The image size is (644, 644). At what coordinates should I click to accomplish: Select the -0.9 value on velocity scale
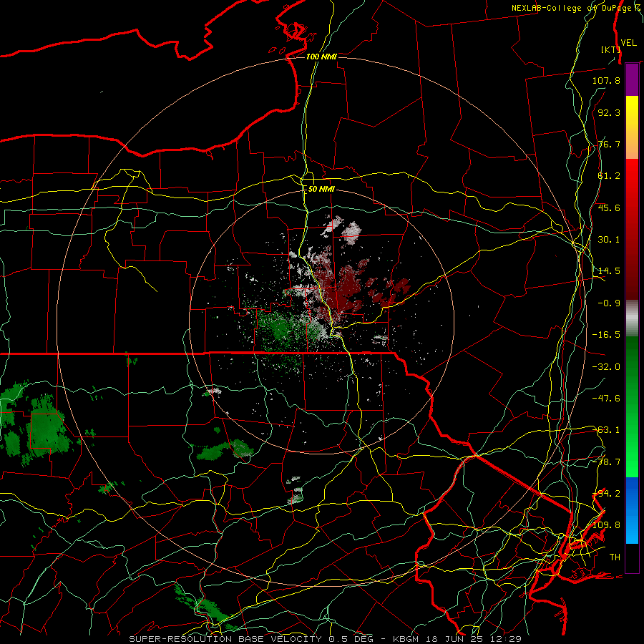click(609, 303)
